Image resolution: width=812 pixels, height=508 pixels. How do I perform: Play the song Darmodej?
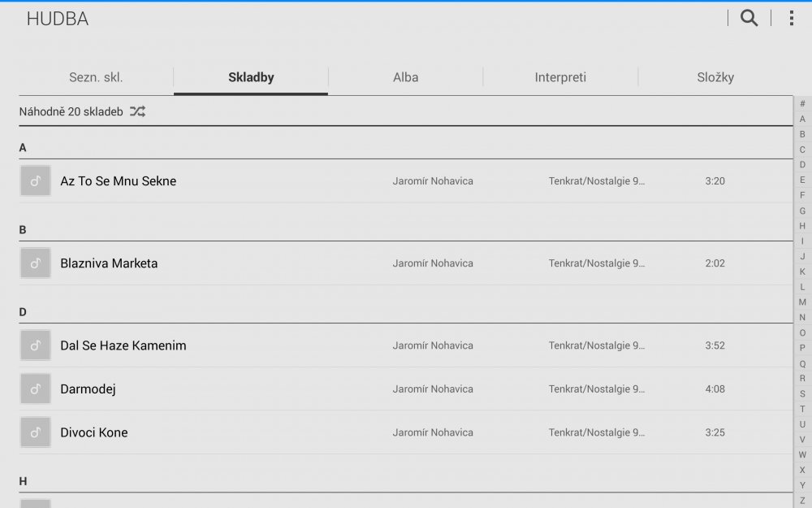tap(88, 389)
